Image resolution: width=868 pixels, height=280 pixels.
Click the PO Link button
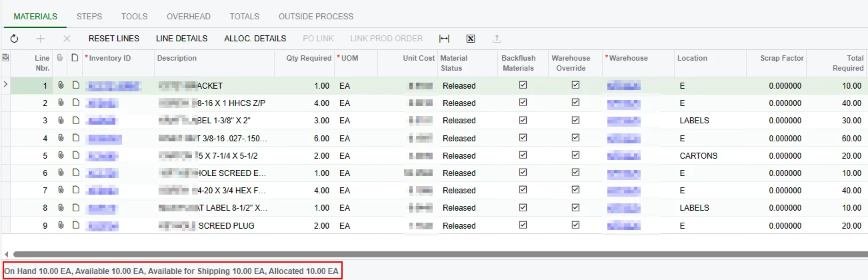point(319,39)
